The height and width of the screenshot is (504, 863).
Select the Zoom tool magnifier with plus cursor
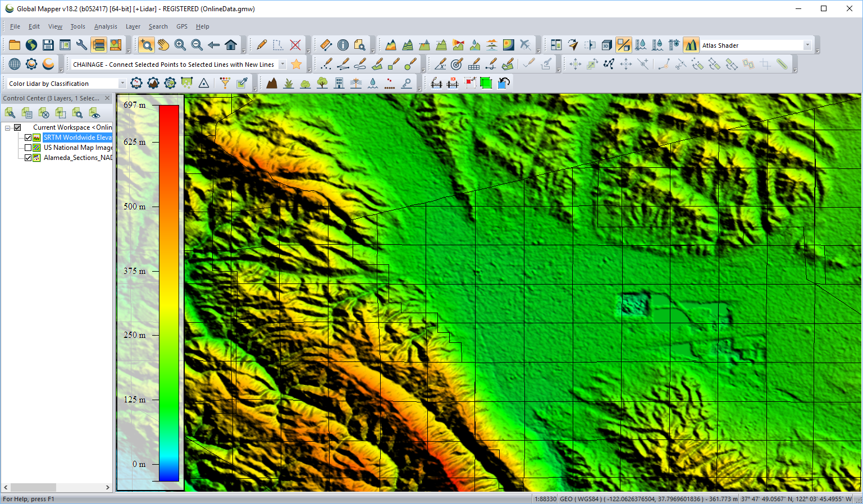147,45
